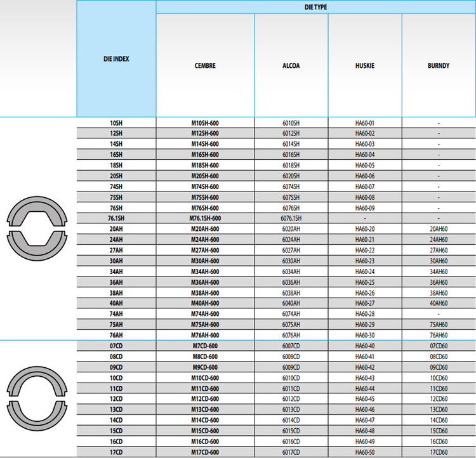
Task: Select Alcoa cell 6010CD
Action: (x=291, y=378)
